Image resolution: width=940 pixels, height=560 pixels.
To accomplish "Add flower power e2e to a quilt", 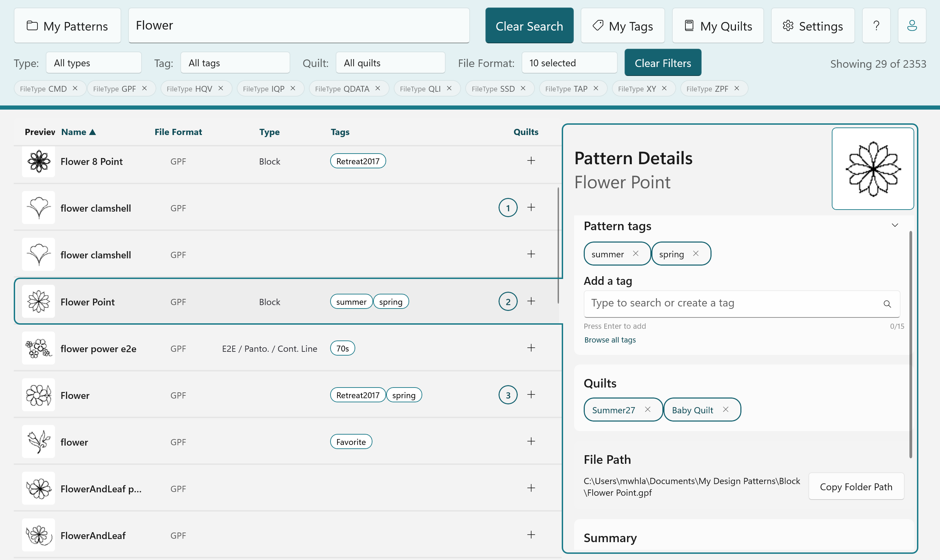I will point(531,348).
